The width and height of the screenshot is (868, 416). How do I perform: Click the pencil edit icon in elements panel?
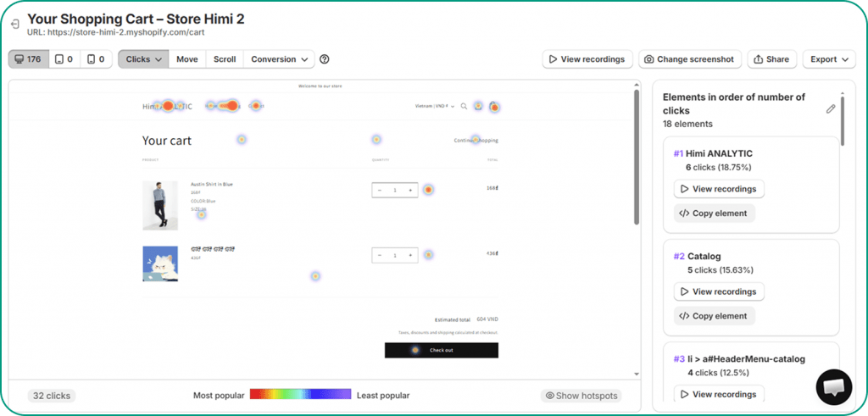831,109
